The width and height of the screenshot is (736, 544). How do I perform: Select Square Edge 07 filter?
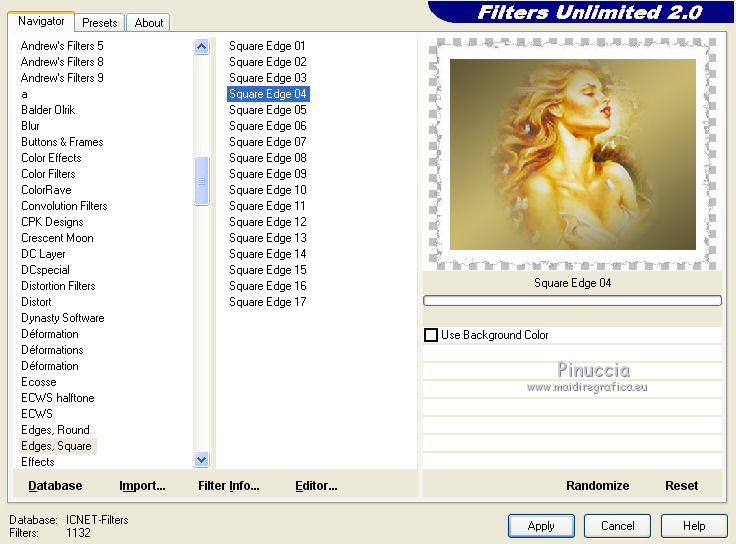[268, 142]
